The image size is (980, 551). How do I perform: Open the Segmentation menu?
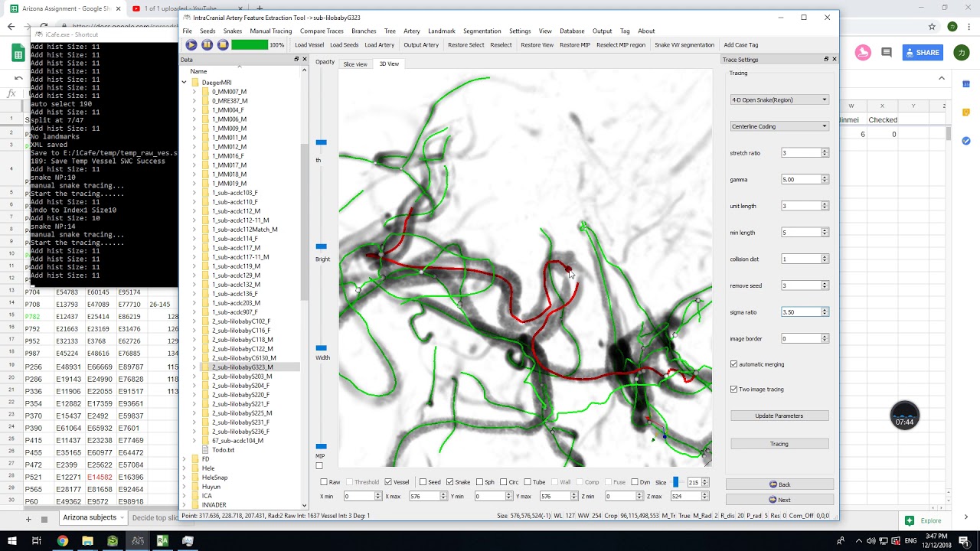pos(482,31)
